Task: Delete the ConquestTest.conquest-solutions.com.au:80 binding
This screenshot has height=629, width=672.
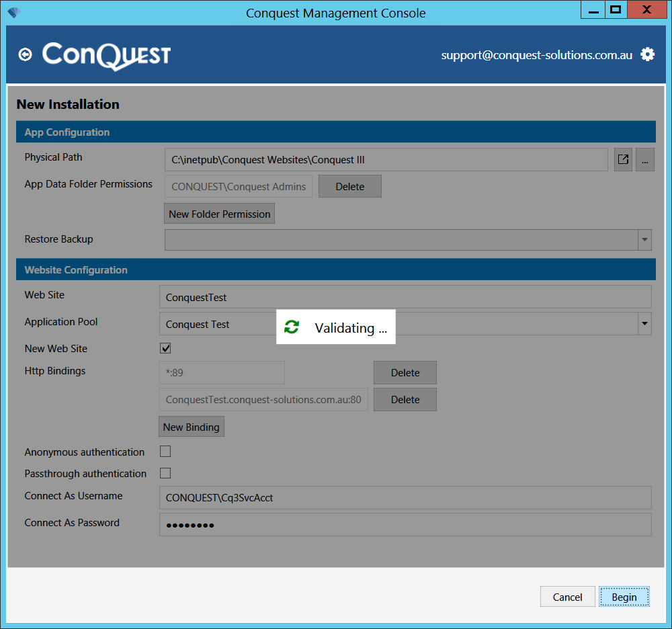Action: click(405, 400)
